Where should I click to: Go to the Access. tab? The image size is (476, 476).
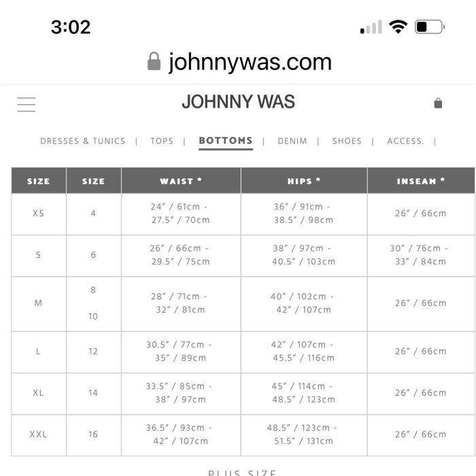click(x=405, y=141)
